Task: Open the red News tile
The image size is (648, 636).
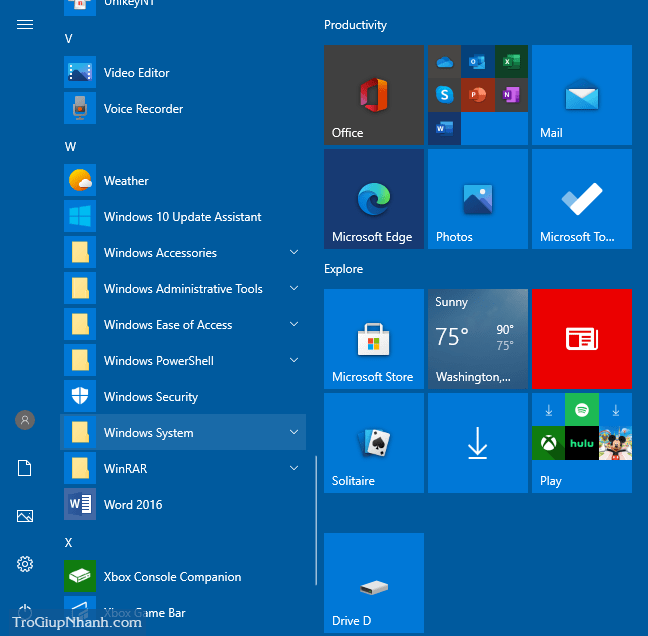Action: pos(581,339)
